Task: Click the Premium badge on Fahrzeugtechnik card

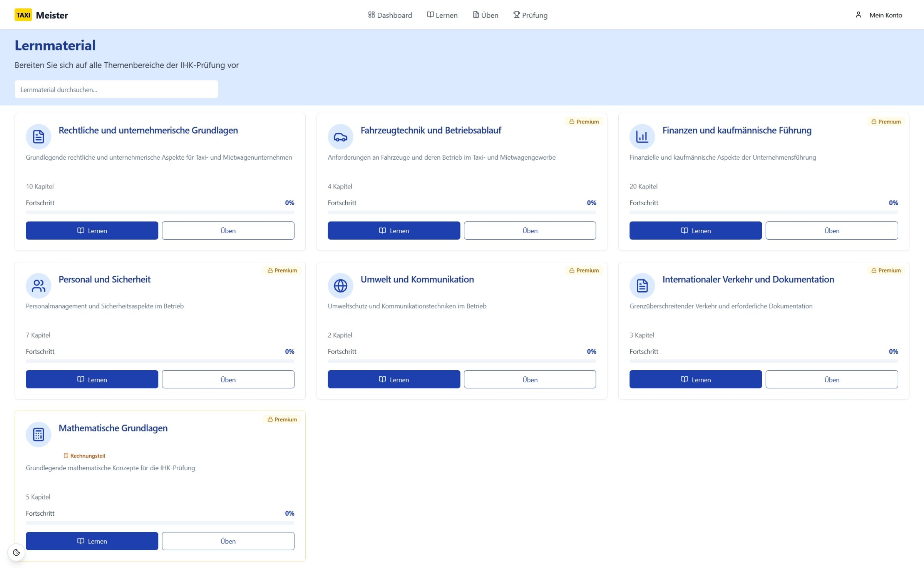Action: (x=584, y=122)
